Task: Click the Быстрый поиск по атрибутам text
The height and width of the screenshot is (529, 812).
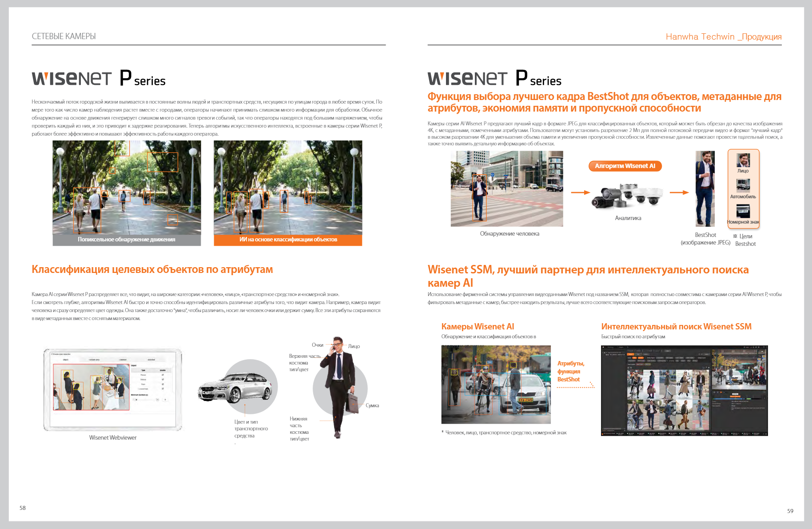Action: pyautogui.click(x=633, y=337)
